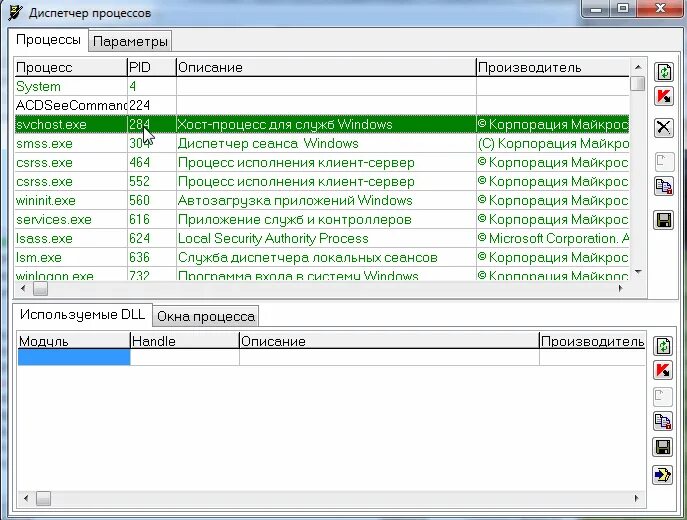Click the description Local Security Authority Process
Viewport: 687px width, 520px height.
[x=273, y=238]
